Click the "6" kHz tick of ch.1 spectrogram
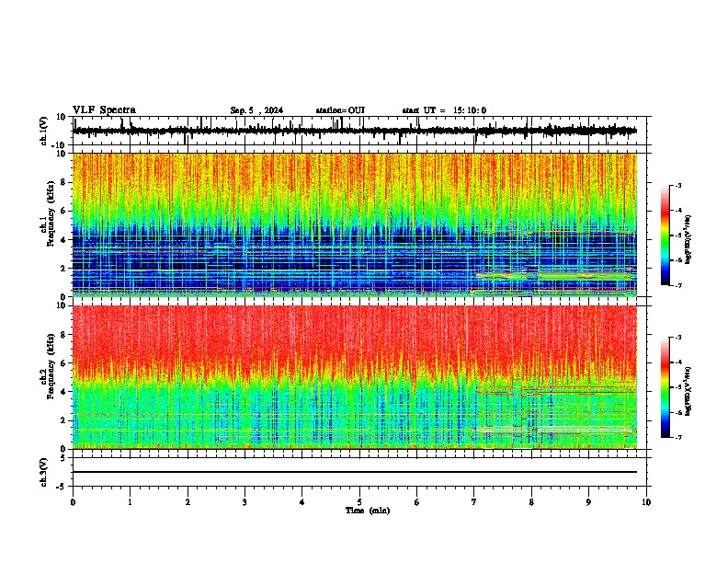Image resolution: width=728 pixels, height=563 pixels. (x=63, y=212)
